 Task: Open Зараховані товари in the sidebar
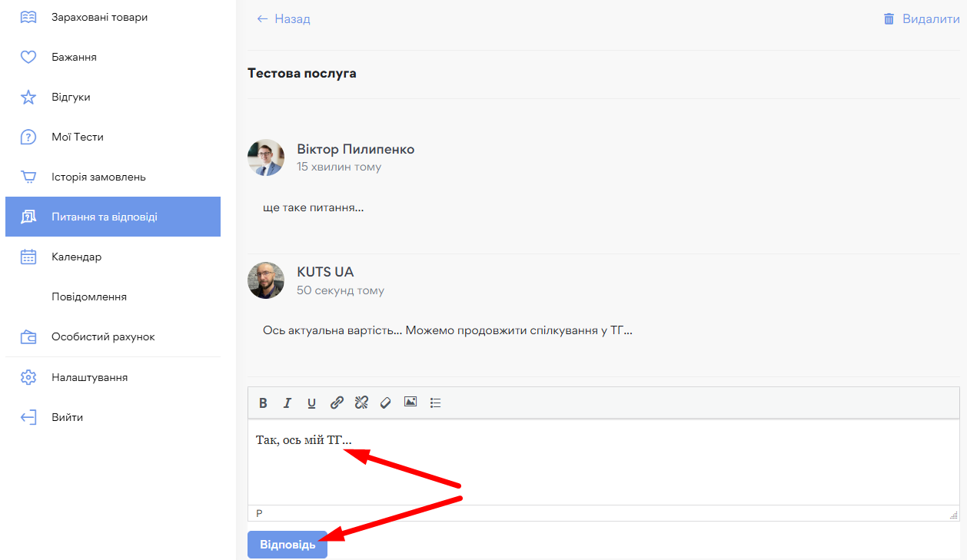pyautogui.click(x=99, y=17)
